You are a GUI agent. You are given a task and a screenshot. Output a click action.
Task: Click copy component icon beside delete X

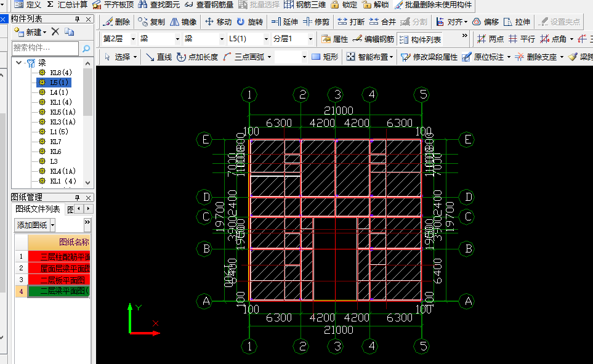(x=69, y=32)
